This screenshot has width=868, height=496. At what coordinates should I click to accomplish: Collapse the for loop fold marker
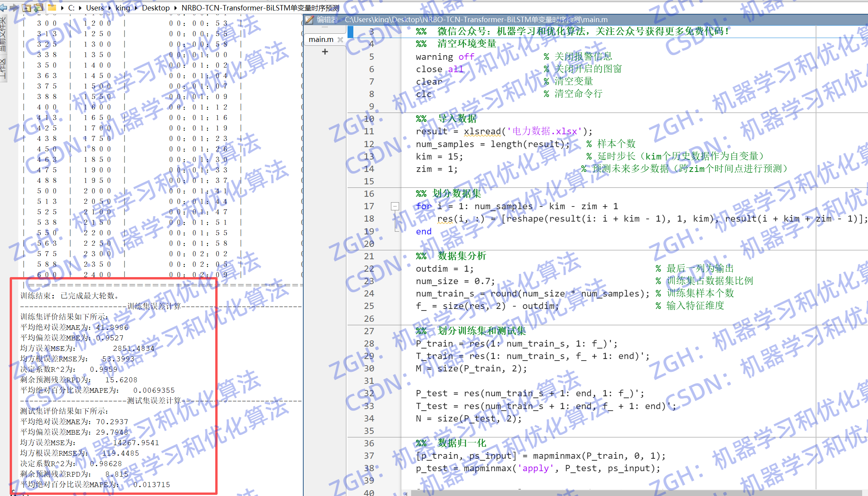coord(395,206)
